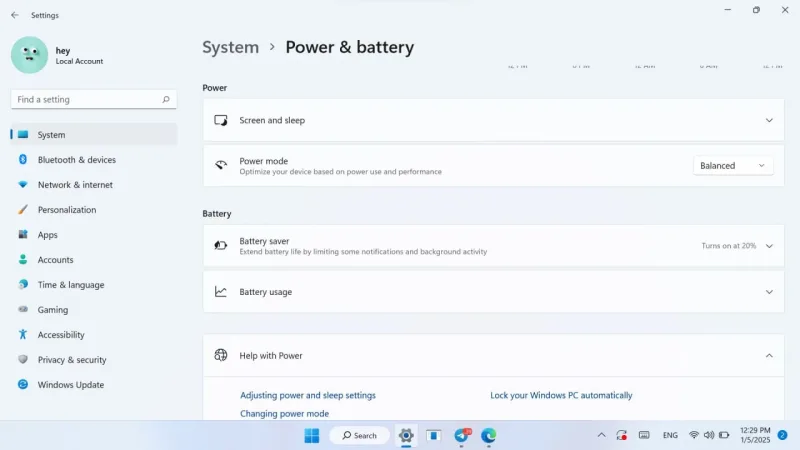Open Microsoft Edge from the taskbar

(x=488, y=436)
